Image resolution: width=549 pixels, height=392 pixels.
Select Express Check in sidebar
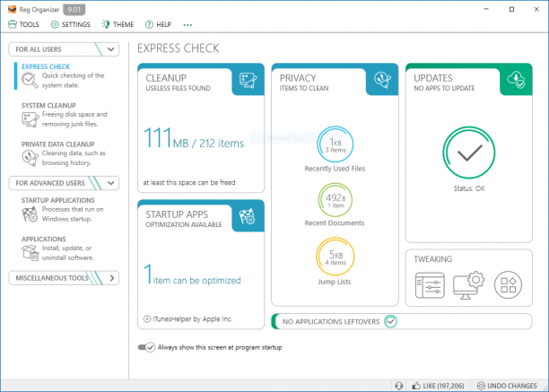pyautogui.click(x=63, y=76)
